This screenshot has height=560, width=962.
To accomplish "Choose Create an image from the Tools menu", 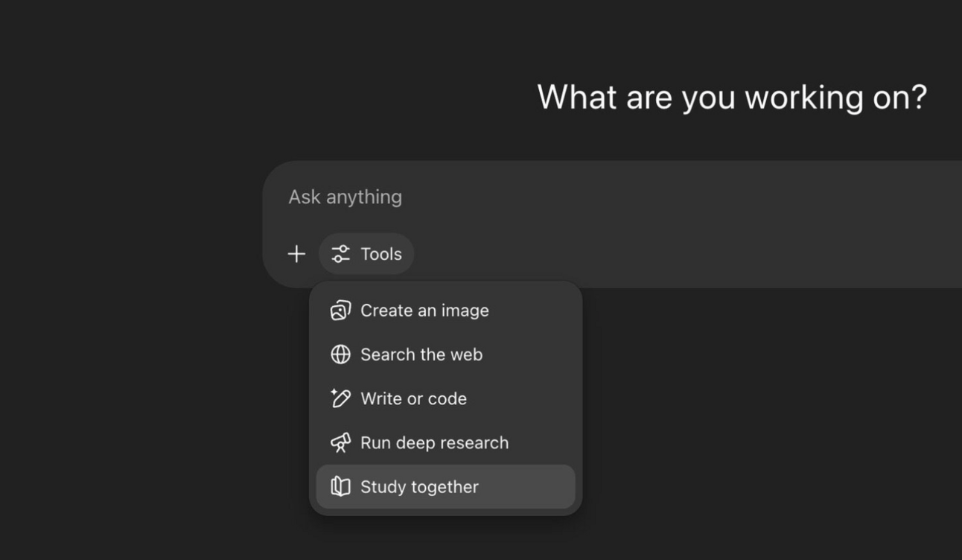I will coord(424,311).
